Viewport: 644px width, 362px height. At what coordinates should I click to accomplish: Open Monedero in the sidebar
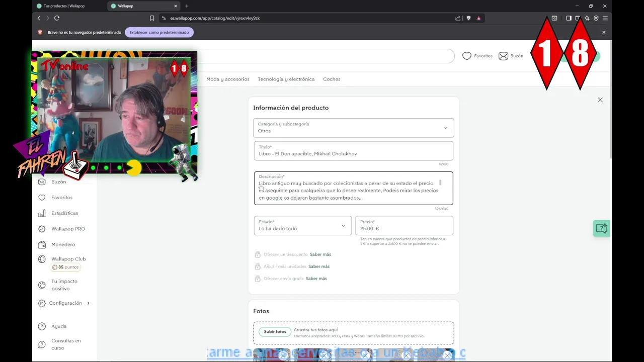63,244
